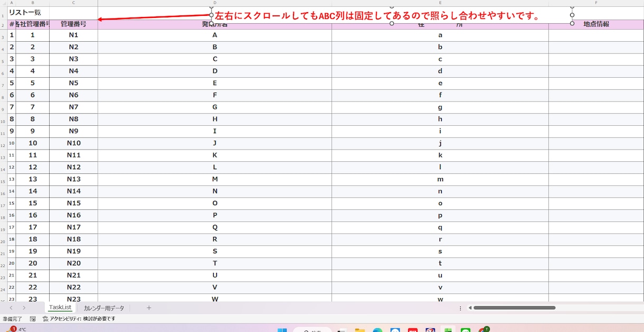644x332 pixels.
Task: Select cell with uppercase K
Action: point(214,155)
